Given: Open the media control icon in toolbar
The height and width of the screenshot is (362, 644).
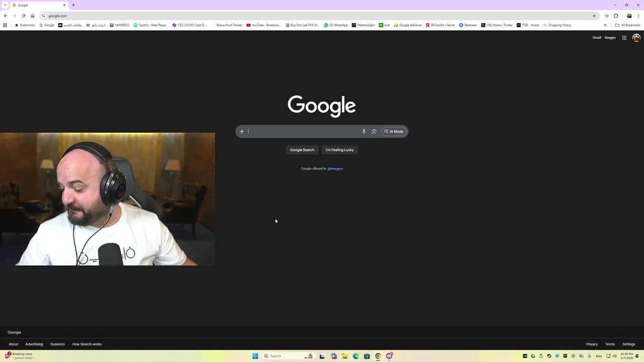Looking at the screenshot, I should (607, 16).
